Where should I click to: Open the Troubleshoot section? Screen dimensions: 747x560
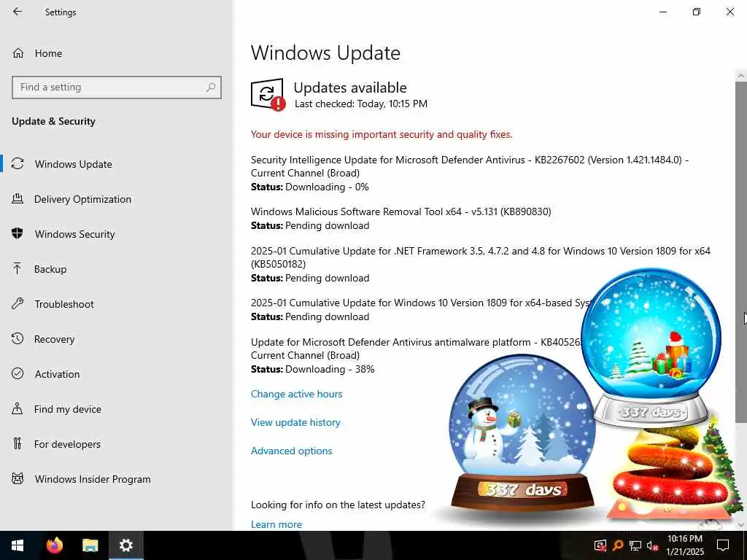point(117,304)
